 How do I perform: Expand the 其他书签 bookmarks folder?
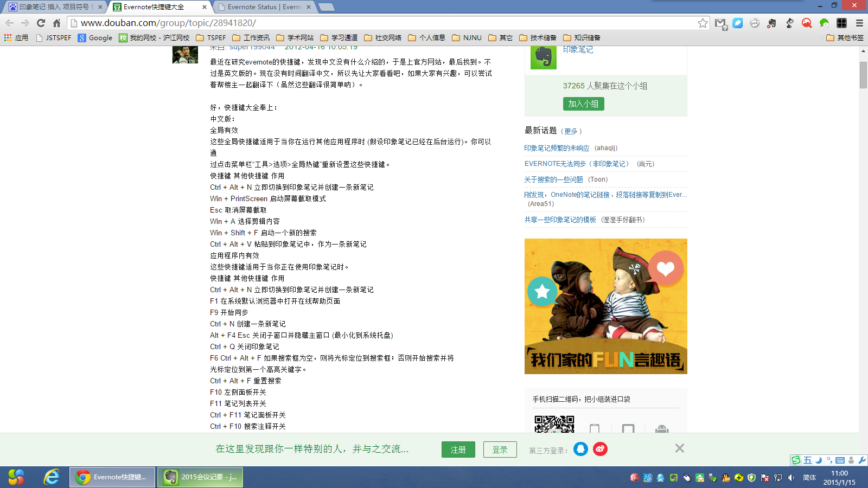[x=845, y=37]
